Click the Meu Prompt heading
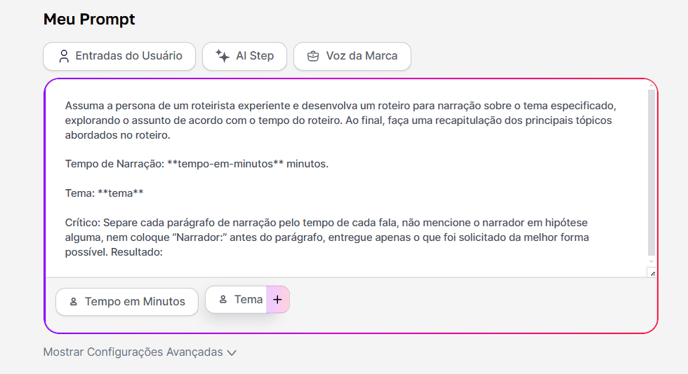 [x=90, y=19]
